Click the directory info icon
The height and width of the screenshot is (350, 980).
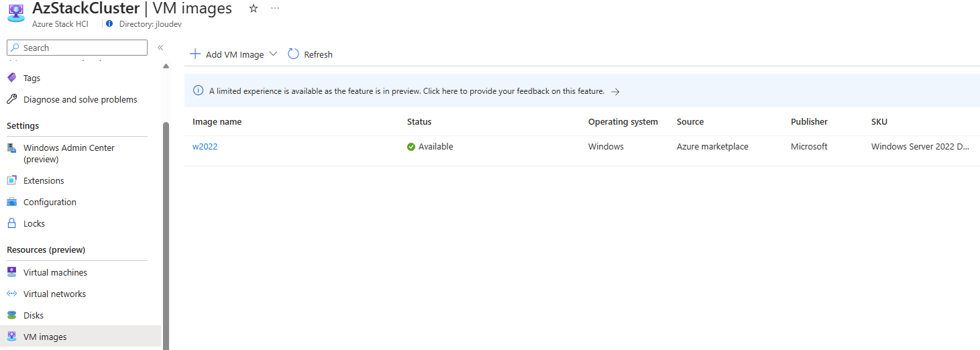click(109, 23)
